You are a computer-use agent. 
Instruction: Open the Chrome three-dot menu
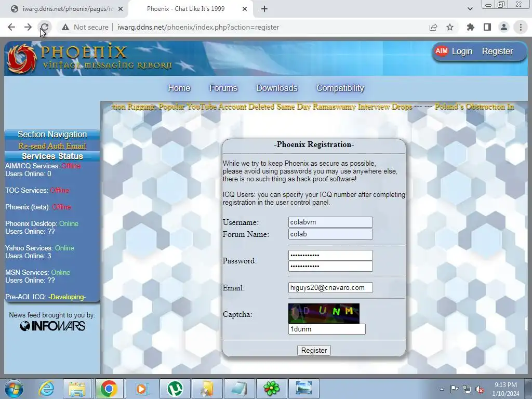pos(521,27)
